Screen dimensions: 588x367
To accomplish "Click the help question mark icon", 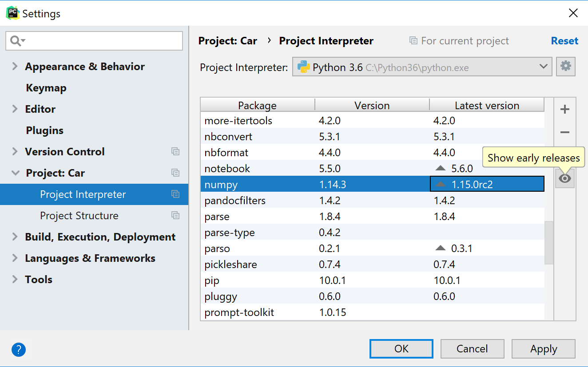I will coord(19,350).
